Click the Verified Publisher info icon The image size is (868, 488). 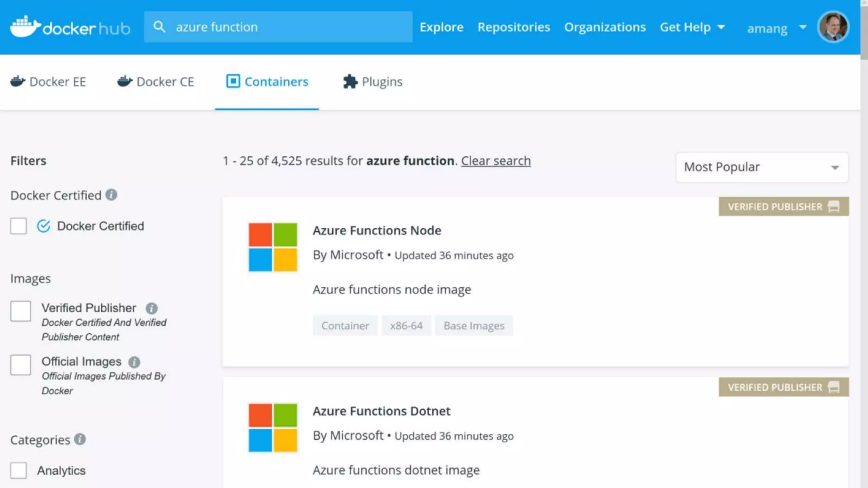pos(151,308)
